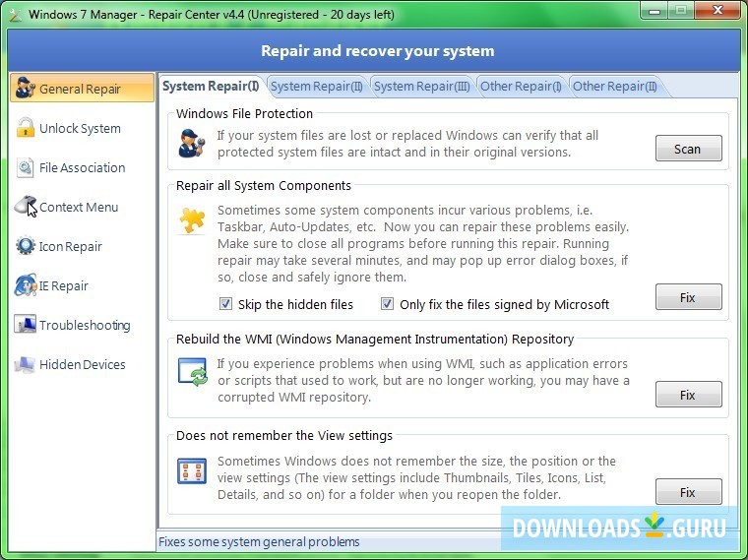Switch to System Repair(II) tab

click(x=317, y=87)
